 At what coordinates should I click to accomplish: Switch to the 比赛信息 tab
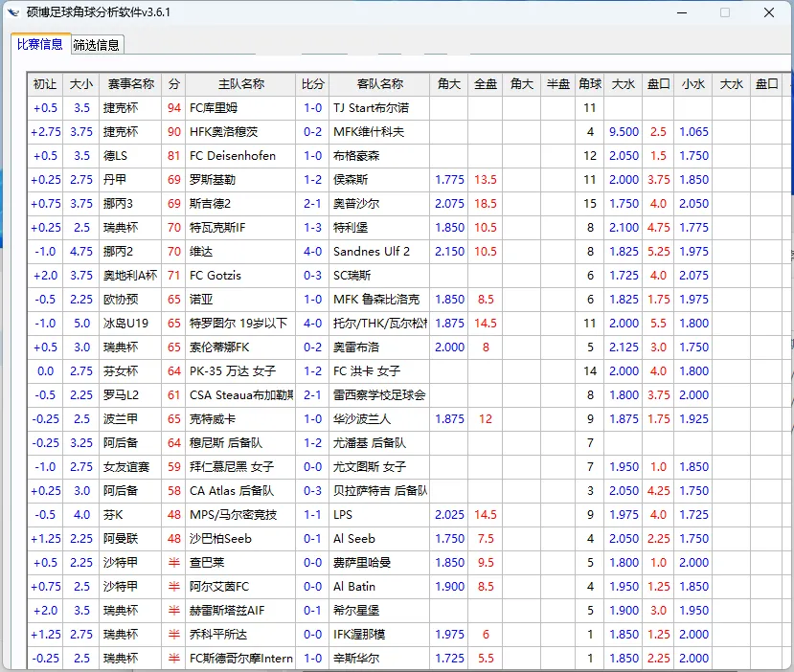[x=40, y=43]
